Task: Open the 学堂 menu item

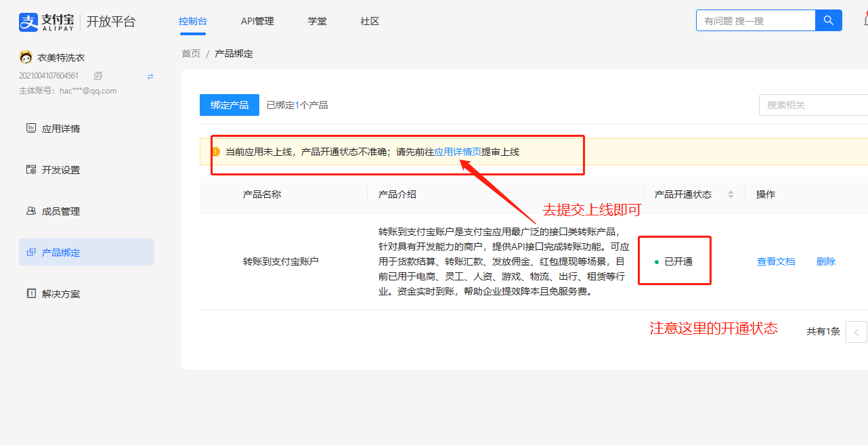Action: point(317,21)
